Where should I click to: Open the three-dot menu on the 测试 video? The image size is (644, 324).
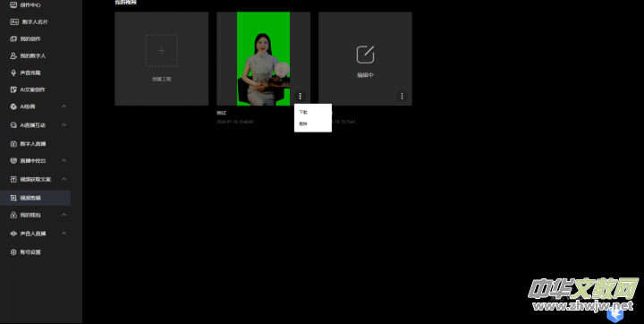pos(301,96)
